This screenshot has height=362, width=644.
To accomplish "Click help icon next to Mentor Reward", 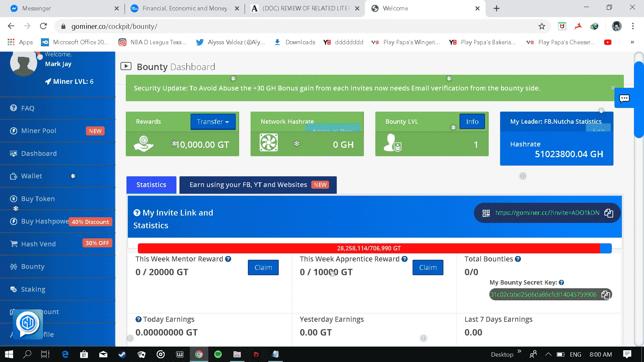I will tap(228, 259).
